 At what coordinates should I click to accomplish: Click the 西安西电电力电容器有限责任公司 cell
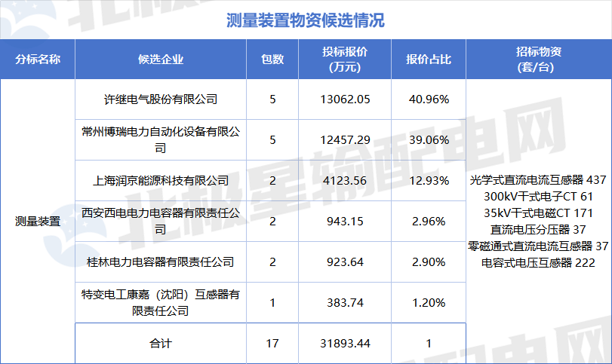click(x=161, y=222)
